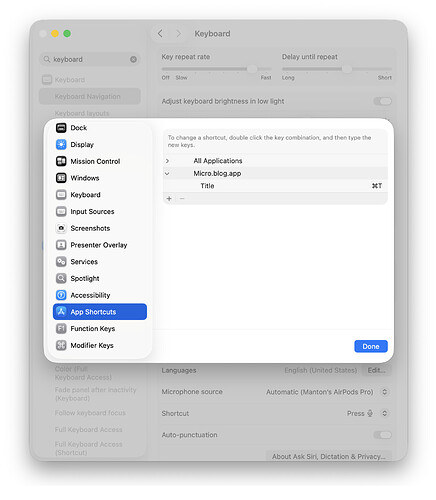Viewport: 436px width, 500px height.
Task: Choose the Function Keys icon
Action: (61, 329)
